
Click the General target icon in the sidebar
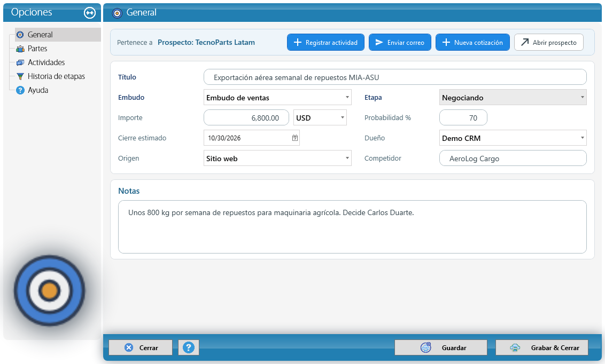click(x=20, y=35)
